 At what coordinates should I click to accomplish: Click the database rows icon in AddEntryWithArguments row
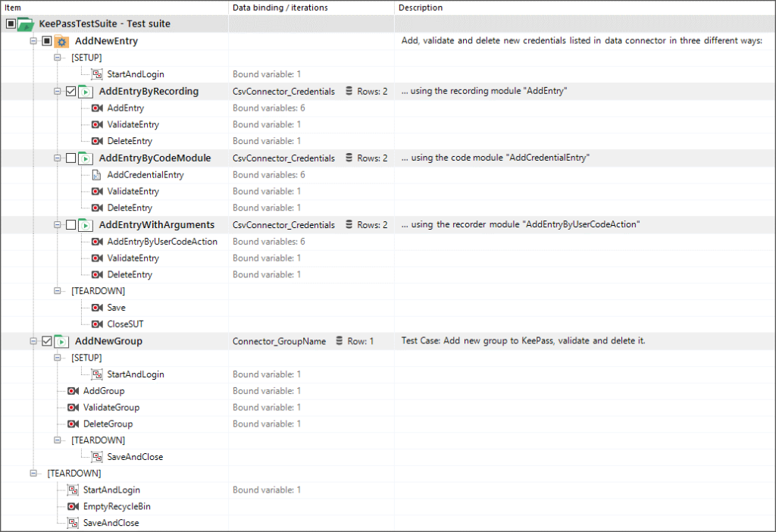click(349, 224)
